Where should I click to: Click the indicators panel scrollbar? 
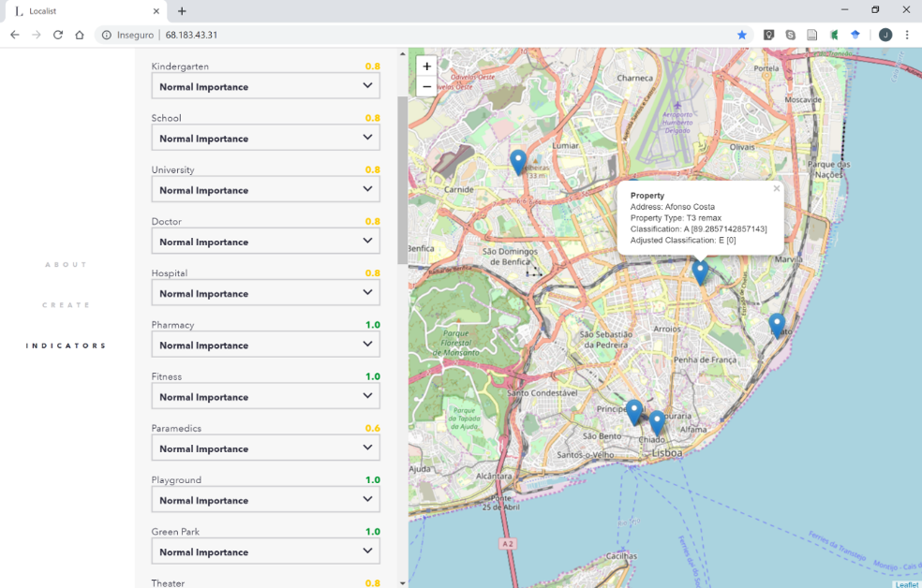point(402,178)
